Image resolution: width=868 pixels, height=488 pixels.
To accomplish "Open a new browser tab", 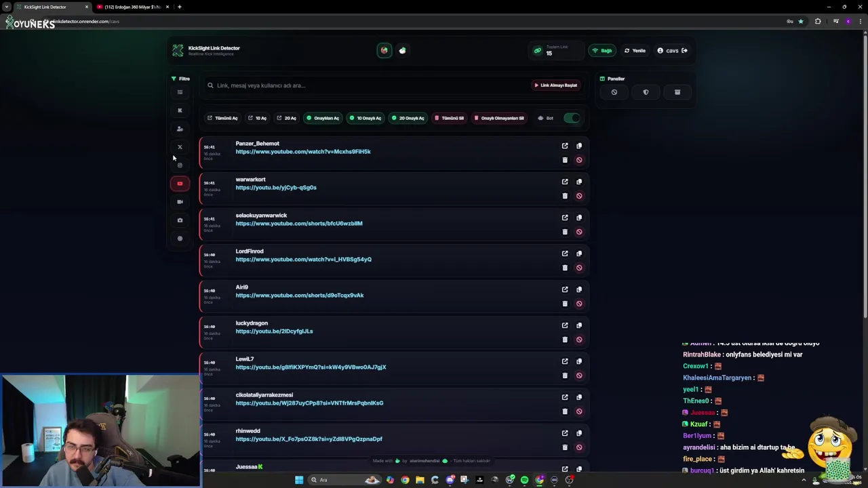I will pos(179,7).
